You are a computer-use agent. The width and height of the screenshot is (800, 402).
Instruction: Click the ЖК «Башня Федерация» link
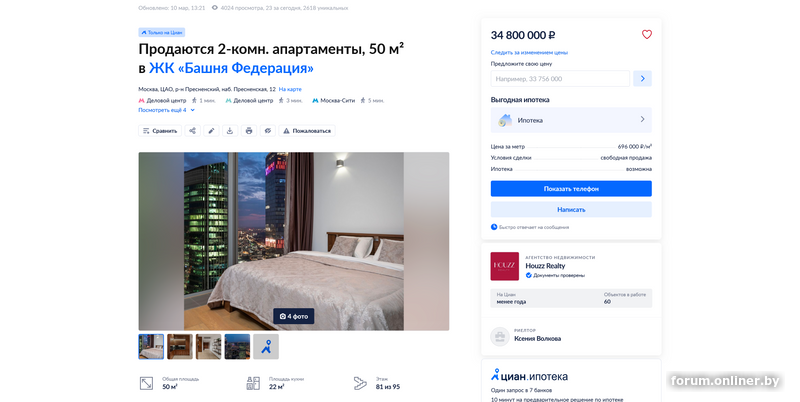[231, 68]
